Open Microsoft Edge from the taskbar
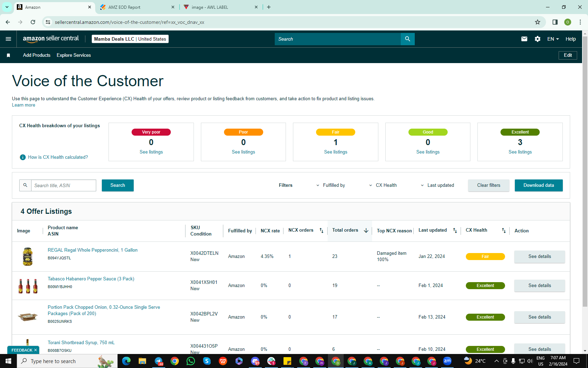This screenshot has width=588, height=368. [126, 361]
